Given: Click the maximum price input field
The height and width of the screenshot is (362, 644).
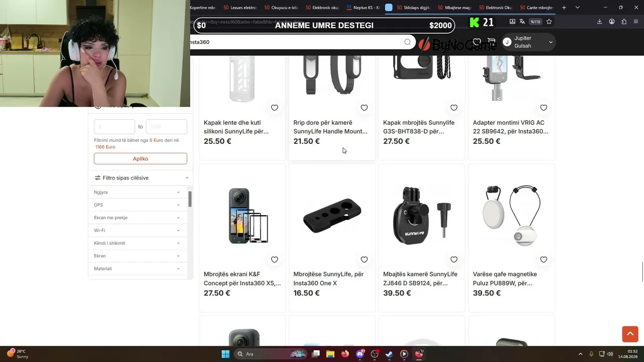Looking at the screenshot, I should pyautogui.click(x=167, y=127).
